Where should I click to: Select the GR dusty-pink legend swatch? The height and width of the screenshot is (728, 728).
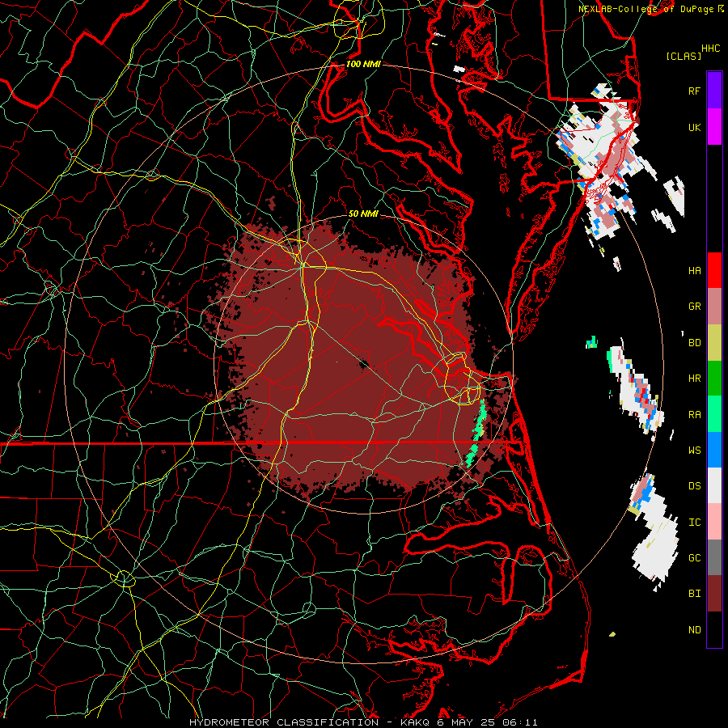(714, 307)
